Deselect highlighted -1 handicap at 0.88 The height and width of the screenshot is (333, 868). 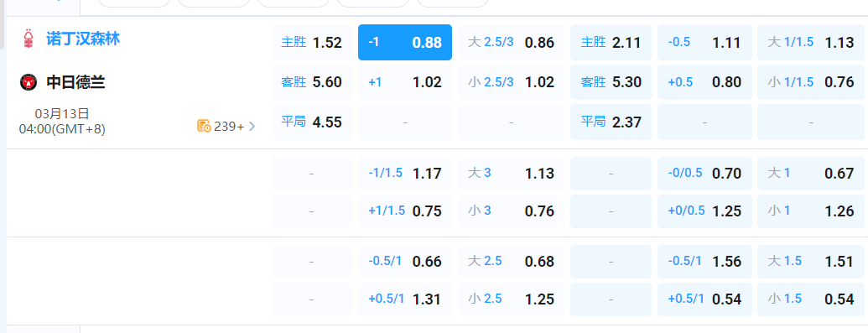tap(405, 42)
